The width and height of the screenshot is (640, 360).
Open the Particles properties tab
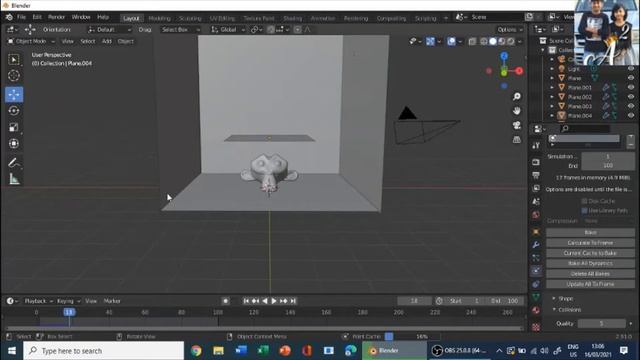536,258
